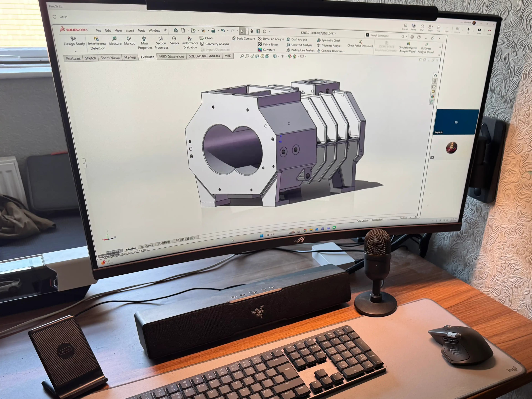Add a Sensor
This screenshot has height=399, width=532.
174,41
